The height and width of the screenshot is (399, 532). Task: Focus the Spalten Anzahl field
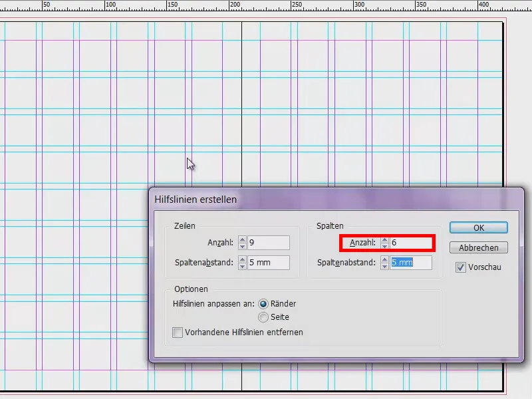pos(410,243)
